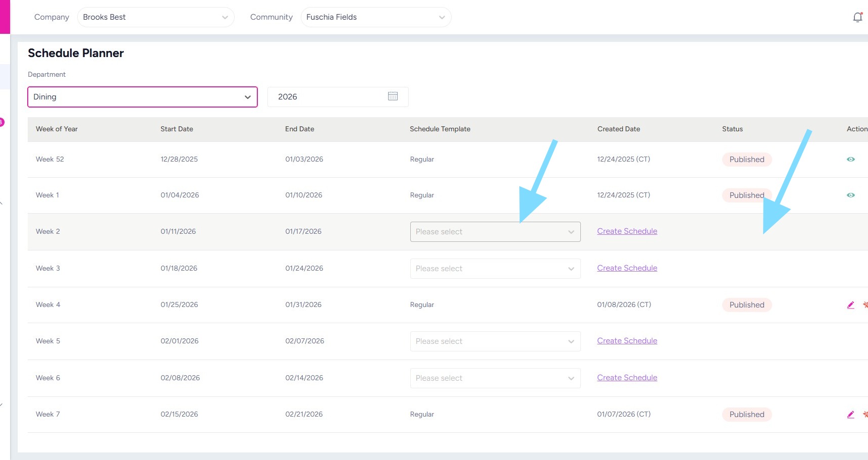Image resolution: width=868 pixels, height=460 pixels.
Task: Open Week 2 schedule template dropdown
Action: click(x=495, y=232)
